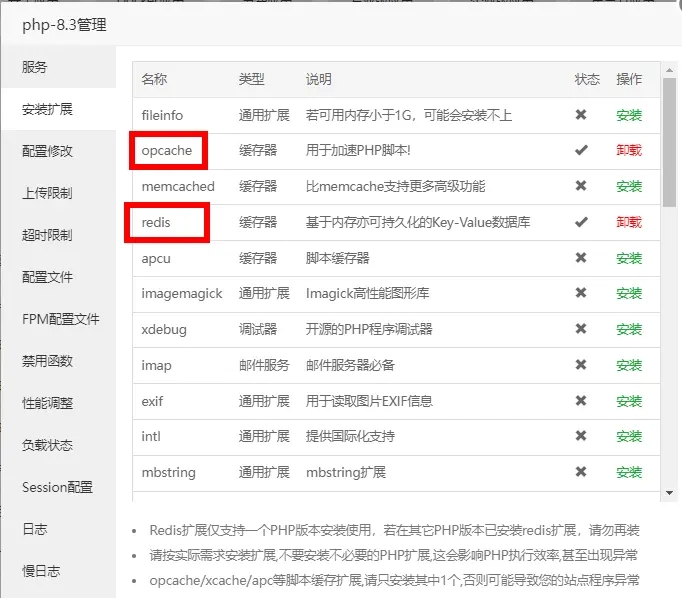Install the fileinfo extension
Image resolution: width=682 pixels, height=598 pixels.
click(x=629, y=115)
